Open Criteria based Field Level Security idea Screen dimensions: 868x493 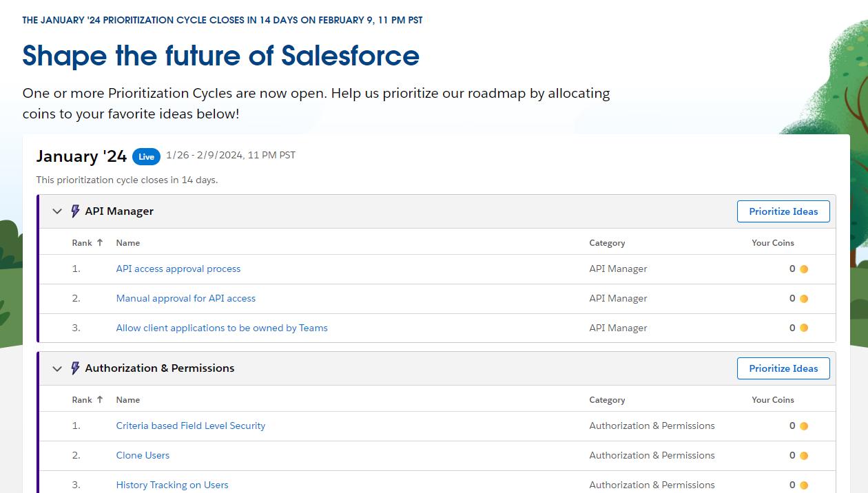(190, 426)
